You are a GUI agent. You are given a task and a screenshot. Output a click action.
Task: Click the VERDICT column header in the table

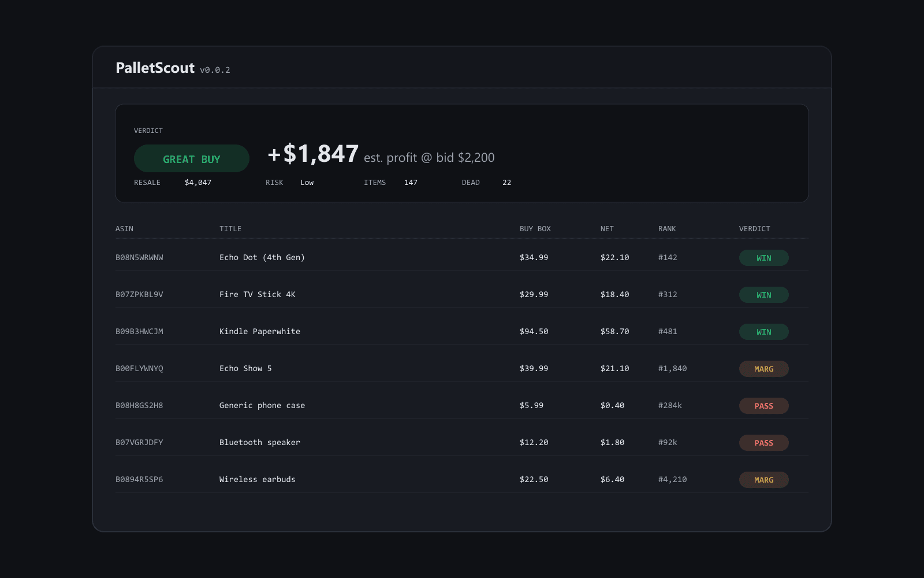point(755,229)
